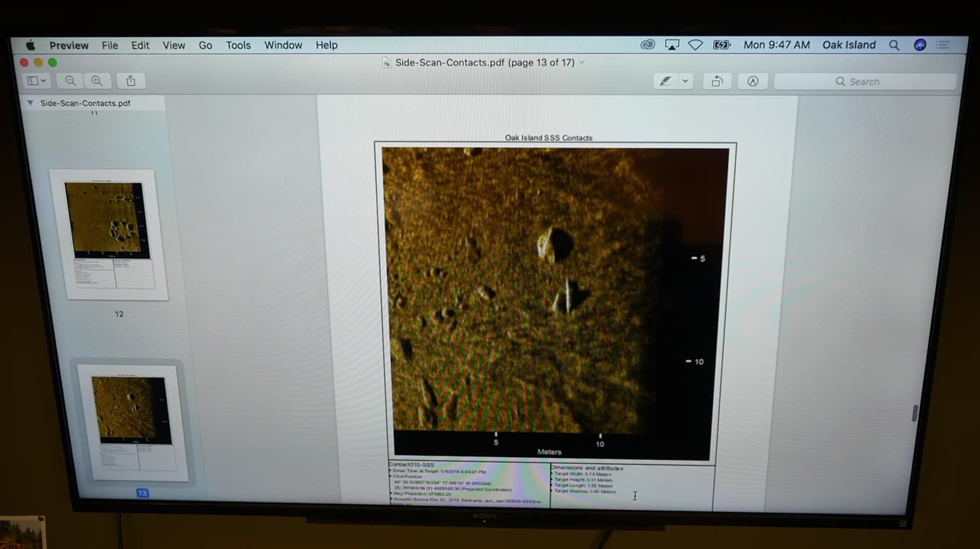This screenshot has width=980, height=549.
Task: Open Spotlight search in menu bar
Action: point(894,45)
